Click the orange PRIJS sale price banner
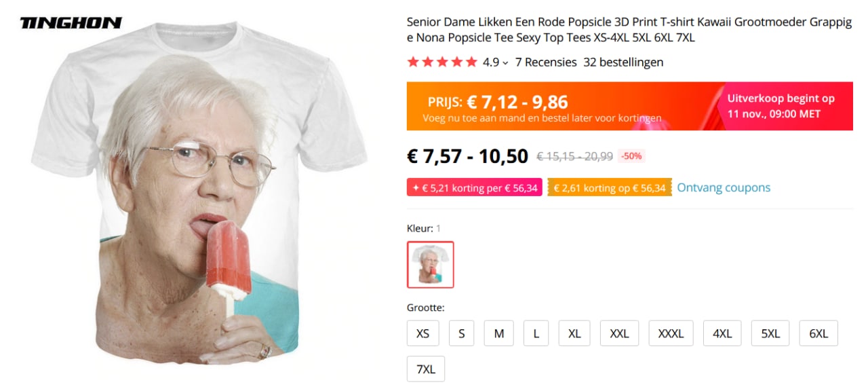 tap(629, 106)
